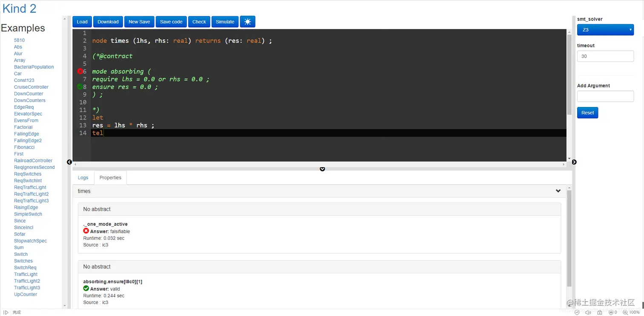Collapse the right options panel arrow
This screenshot has width=644, height=316.
pyautogui.click(x=574, y=162)
